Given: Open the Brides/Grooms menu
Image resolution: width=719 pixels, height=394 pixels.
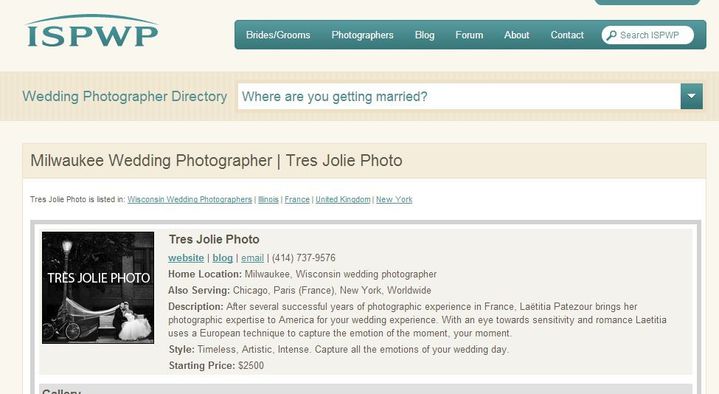Looking at the screenshot, I should click(278, 35).
